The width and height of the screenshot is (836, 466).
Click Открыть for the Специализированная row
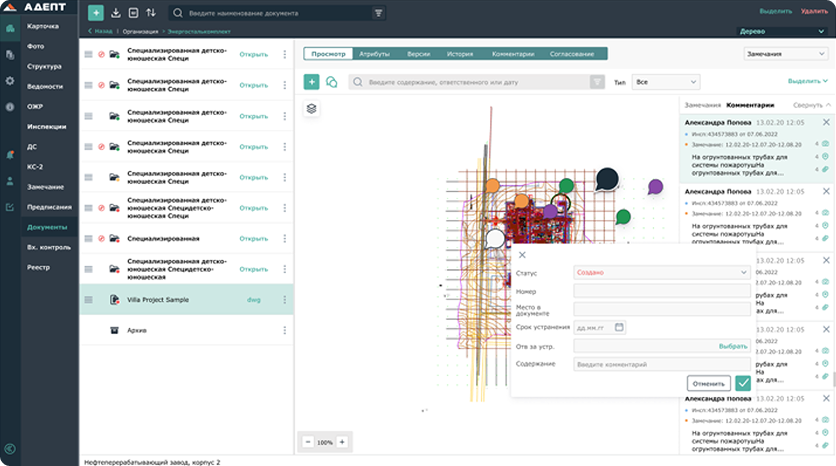point(254,238)
